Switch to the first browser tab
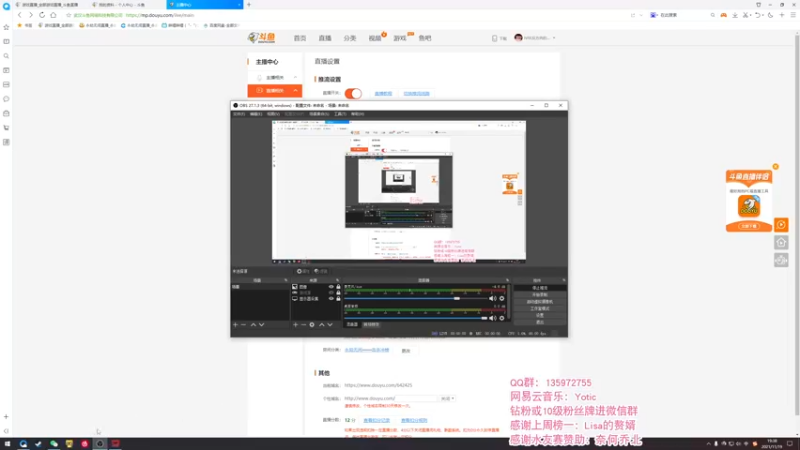 50,5
